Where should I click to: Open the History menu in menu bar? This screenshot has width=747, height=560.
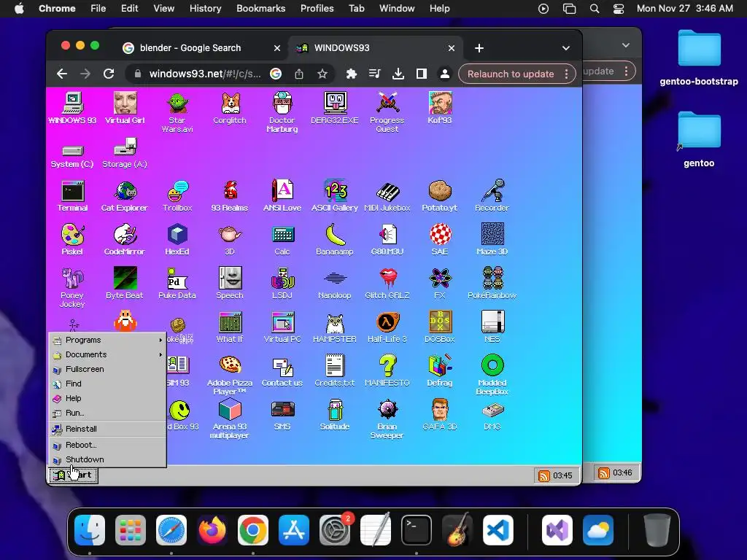click(x=205, y=9)
